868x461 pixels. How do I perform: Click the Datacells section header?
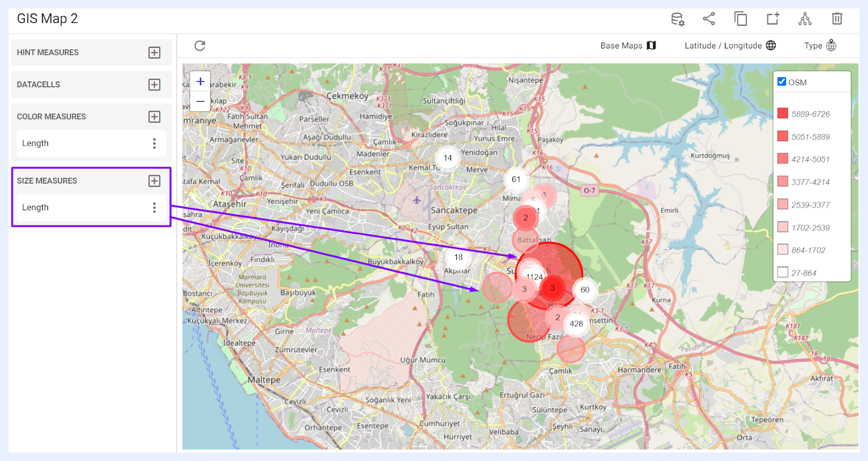[91, 85]
